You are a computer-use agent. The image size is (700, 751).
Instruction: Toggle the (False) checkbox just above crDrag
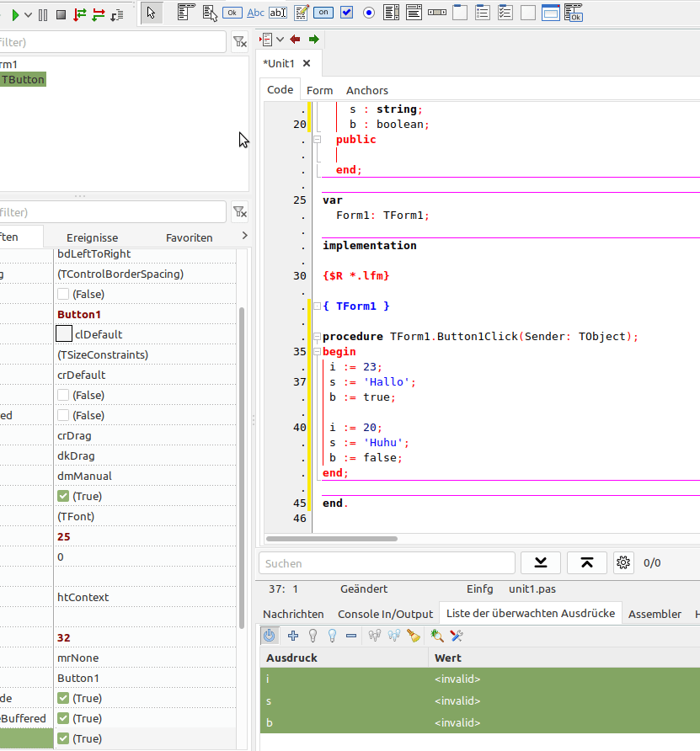point(63,415)
